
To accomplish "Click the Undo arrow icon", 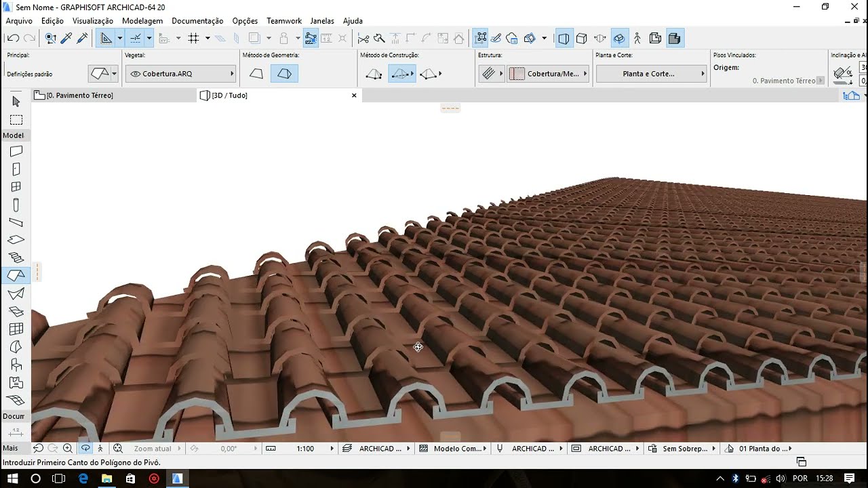I will point(14,39).
